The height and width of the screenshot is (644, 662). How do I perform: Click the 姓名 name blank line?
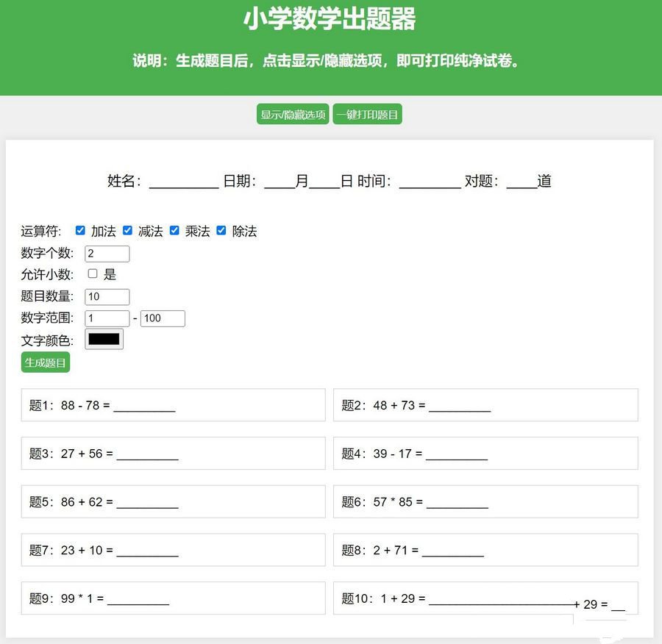180,182
